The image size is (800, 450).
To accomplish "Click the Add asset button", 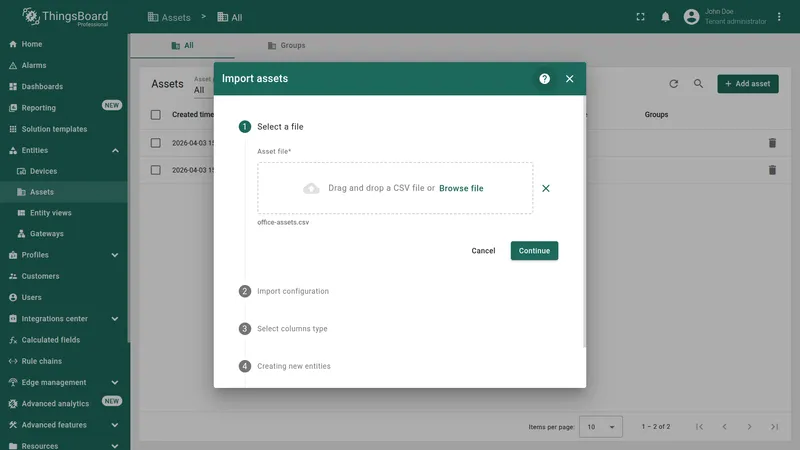I will [x=747, y=84].
